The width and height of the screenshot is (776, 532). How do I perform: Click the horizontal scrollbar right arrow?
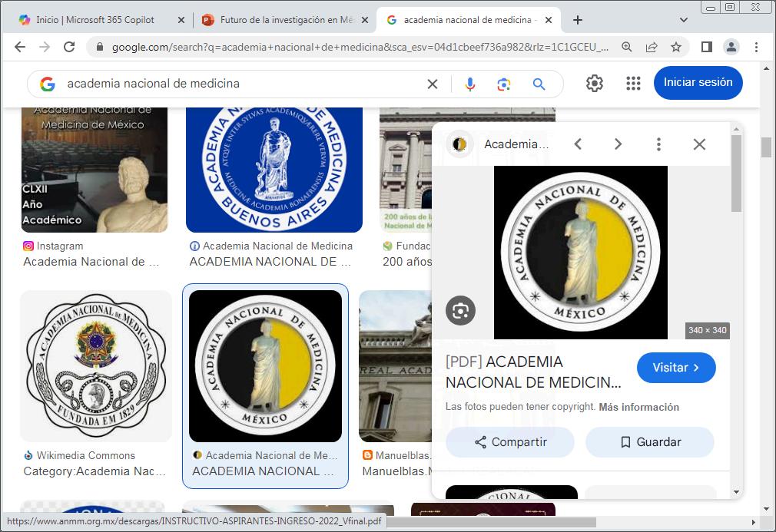point(754,522)
